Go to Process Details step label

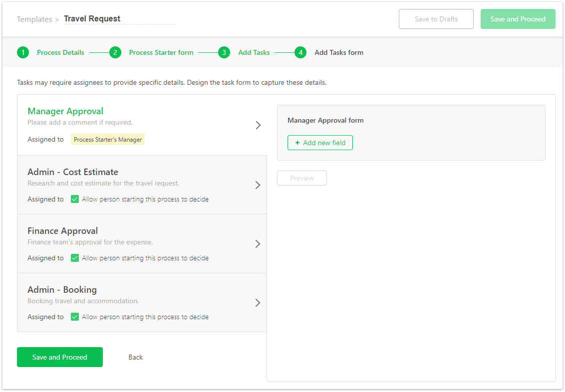tap(60, 52)
